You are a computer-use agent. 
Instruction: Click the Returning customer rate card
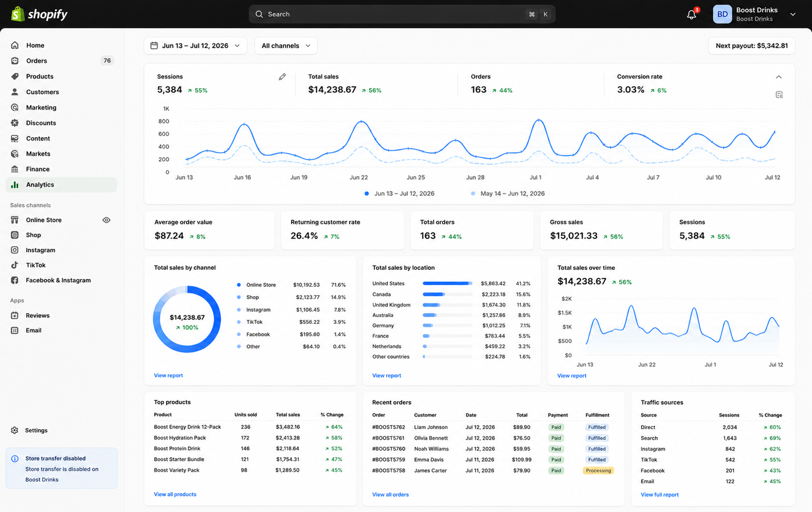[x=342, y=230]
